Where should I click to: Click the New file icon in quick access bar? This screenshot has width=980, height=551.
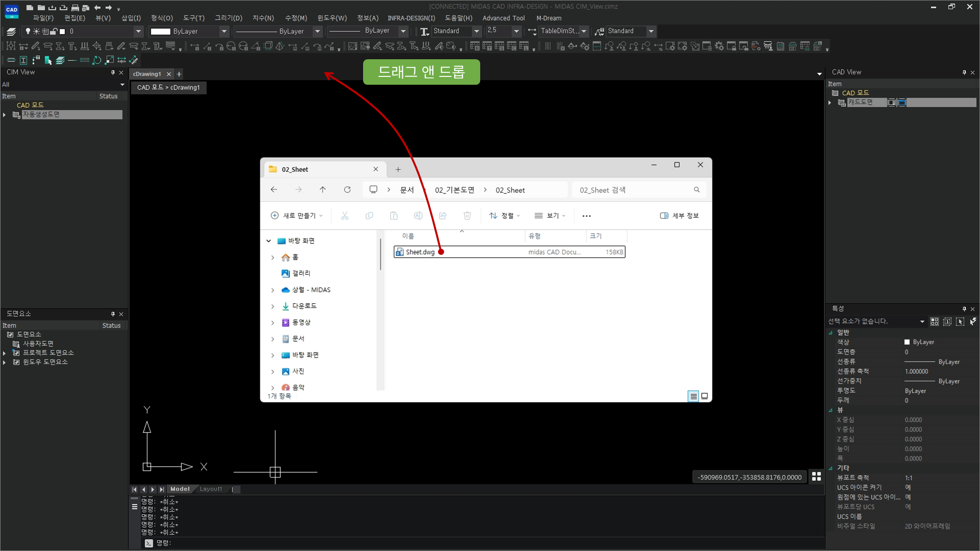pyautogui.click(x=30, y=7)
